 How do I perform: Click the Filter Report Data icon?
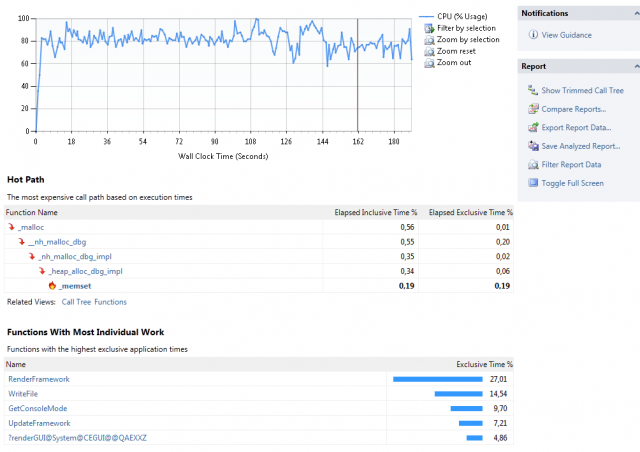pyautogui.click(x=532, y=165)
